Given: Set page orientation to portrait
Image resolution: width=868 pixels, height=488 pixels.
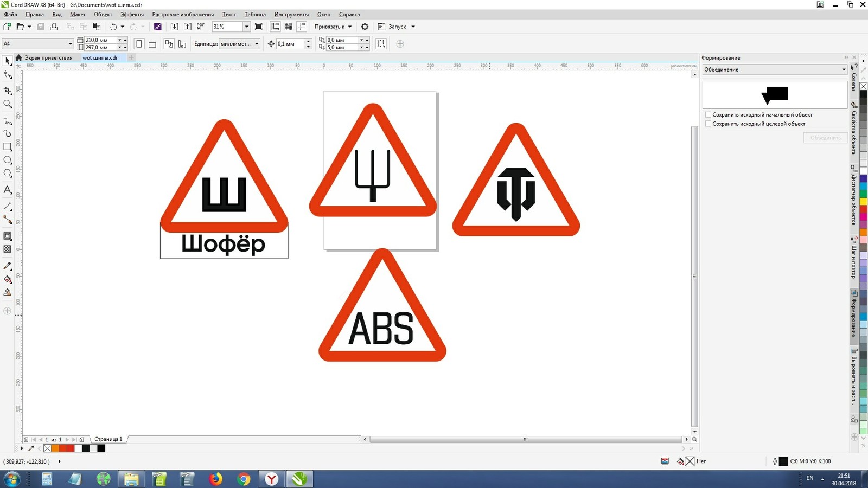Looking at the screenshot, I should (x=139, y=44).
